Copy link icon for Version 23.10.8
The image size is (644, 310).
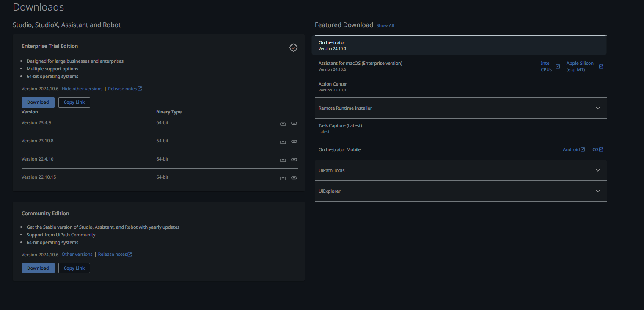click(x=294, y=141)
